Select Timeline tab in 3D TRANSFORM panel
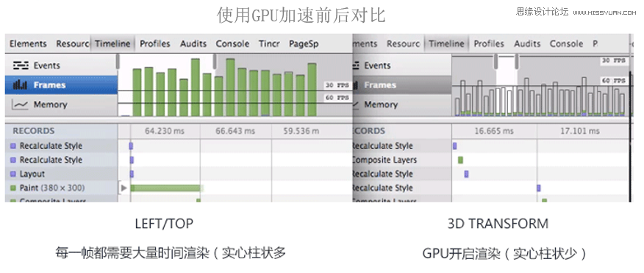Screen dimensions: 644x273 pos(446,43)
